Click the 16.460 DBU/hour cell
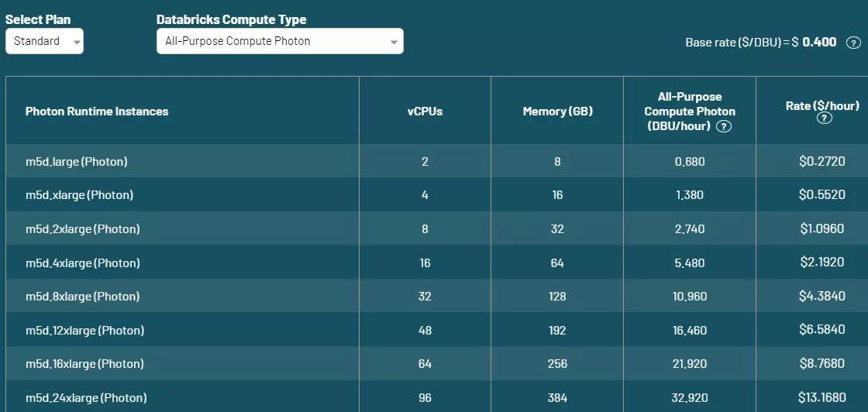Viewport: 868px width, 412px height. (x=690, y=330)
